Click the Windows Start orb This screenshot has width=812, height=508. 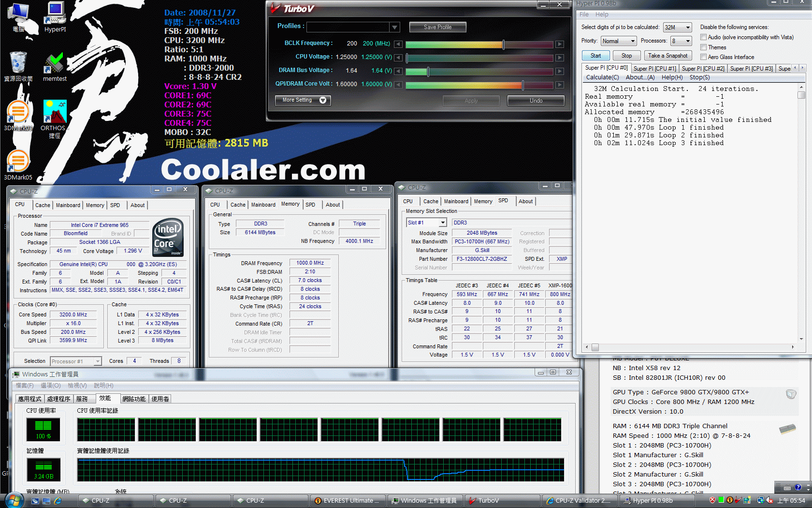[x=14, y=500]
